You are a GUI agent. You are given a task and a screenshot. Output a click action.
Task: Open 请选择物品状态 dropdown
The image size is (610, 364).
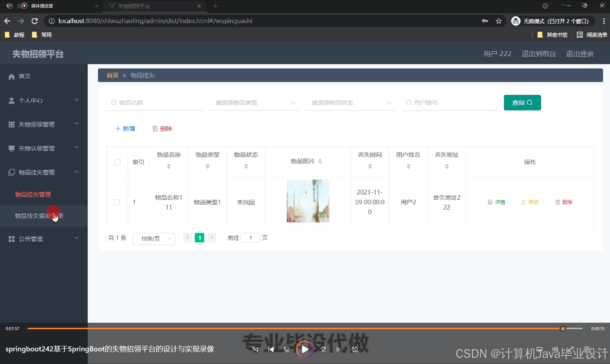pyautogui.click(x=351, y=103)
